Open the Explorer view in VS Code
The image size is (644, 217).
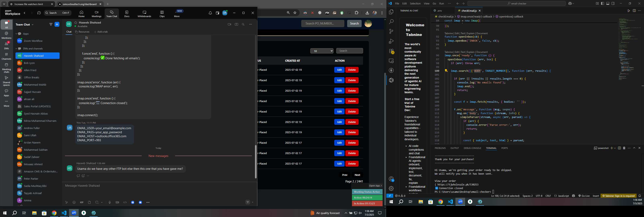391,12
